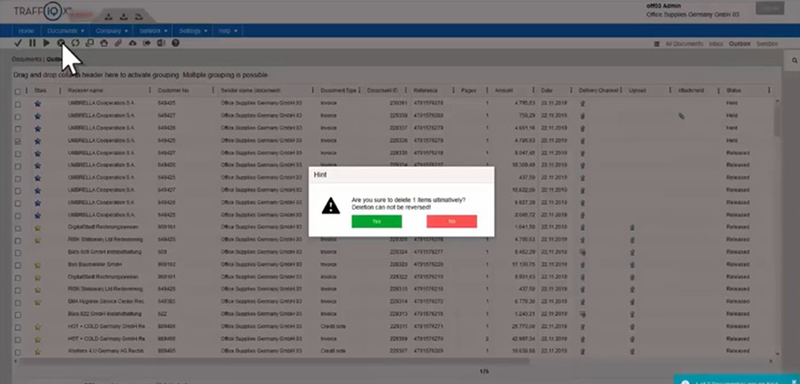Screen dimensions: 800x384
Task: Click the paperclip in the 750,29 row
Action: click(681, 116)
